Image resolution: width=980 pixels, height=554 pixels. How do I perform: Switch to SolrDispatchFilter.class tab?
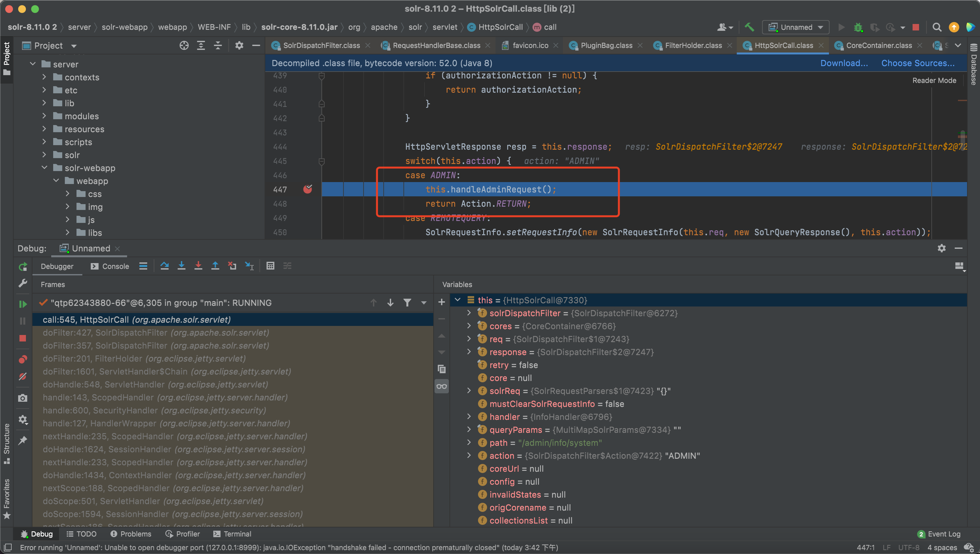point(321,45)
